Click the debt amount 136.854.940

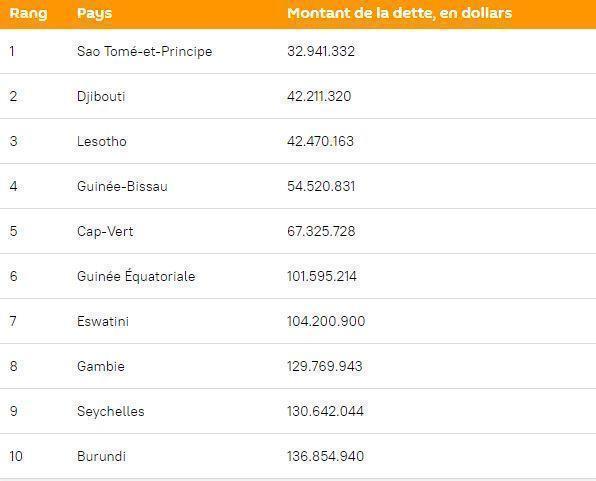pos(325,456)
